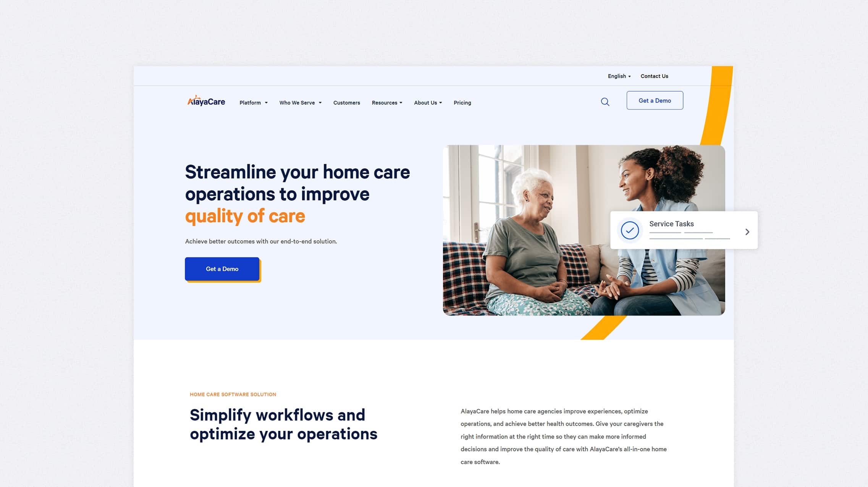Open the Customers menu item

pyautogui.click(x=346, y=102)
